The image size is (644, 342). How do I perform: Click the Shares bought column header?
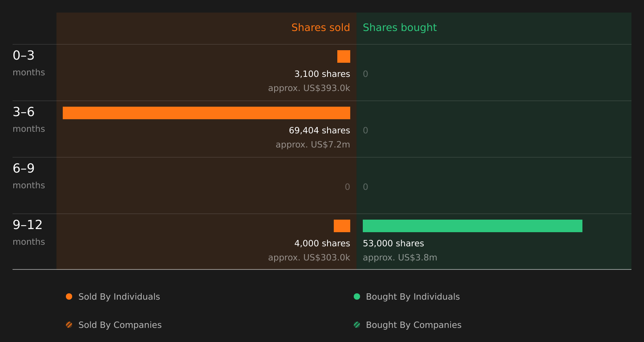[400, 28]
